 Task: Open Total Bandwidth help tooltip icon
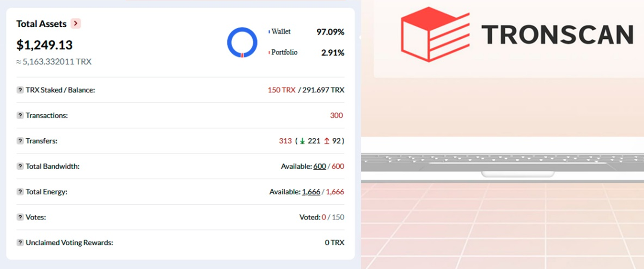20,166
